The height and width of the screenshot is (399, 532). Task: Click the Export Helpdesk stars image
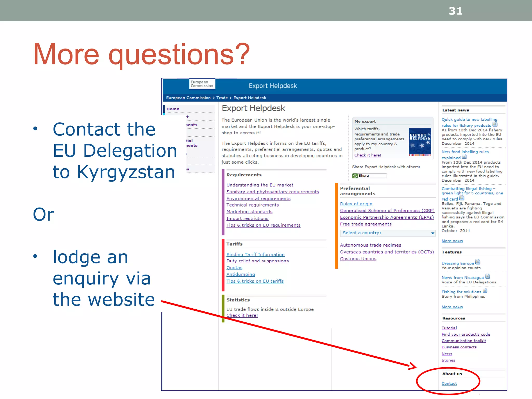point(420,142)
